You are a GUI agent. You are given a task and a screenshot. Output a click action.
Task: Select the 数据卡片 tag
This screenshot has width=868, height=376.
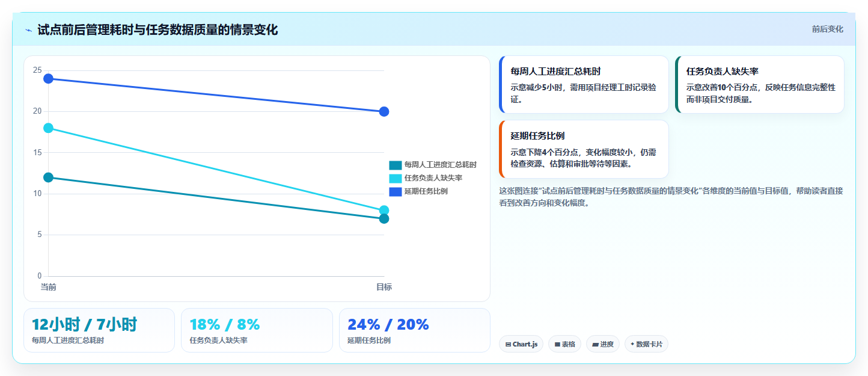click(646, 344)
